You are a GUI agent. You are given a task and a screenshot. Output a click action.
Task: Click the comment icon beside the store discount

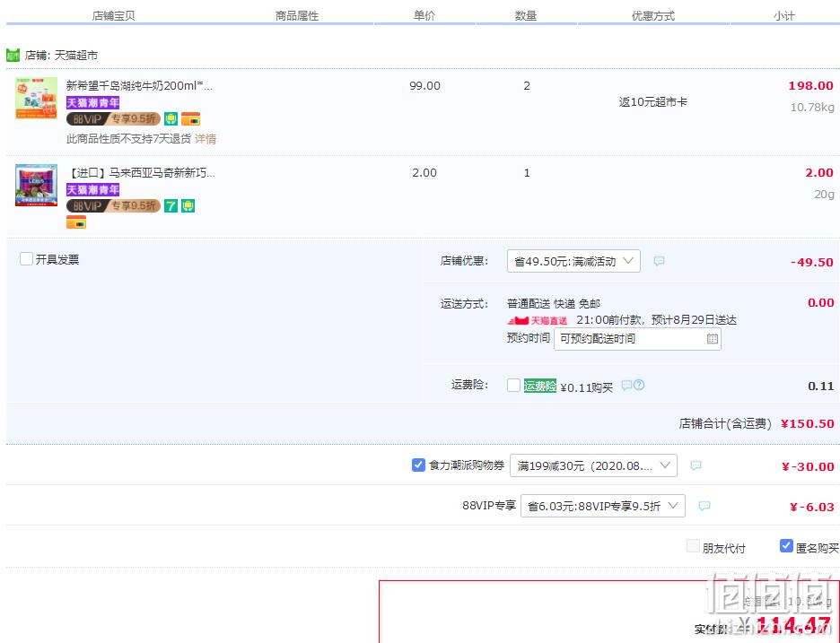pyautogui.click(x=659, y=261)
